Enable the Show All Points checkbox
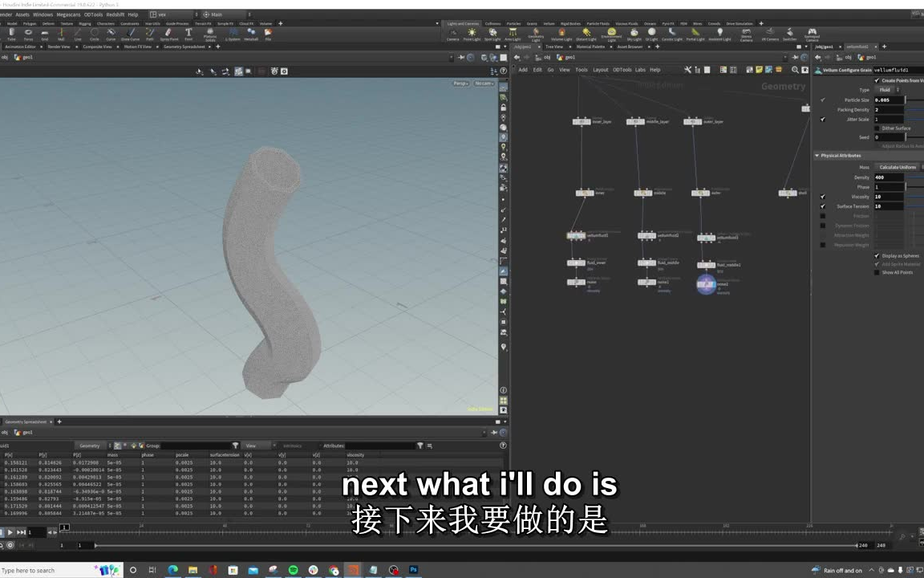Image resolution: width=924 pixels, height=578 pixels. 877,272
